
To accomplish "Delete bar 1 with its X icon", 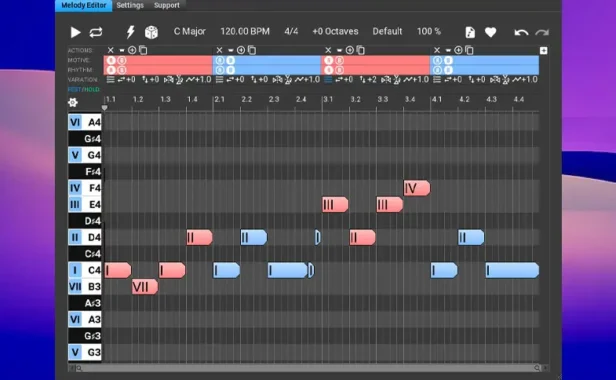I will [x=110, y=50].
